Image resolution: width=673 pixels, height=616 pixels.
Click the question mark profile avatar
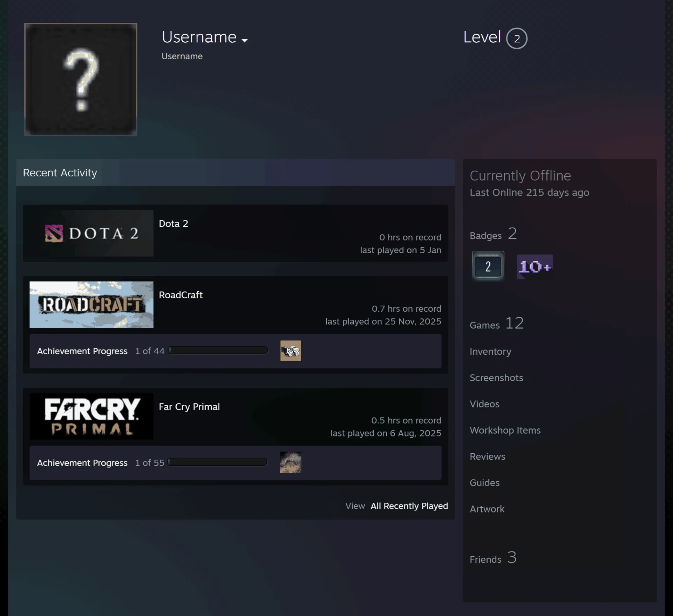(81, 79)
